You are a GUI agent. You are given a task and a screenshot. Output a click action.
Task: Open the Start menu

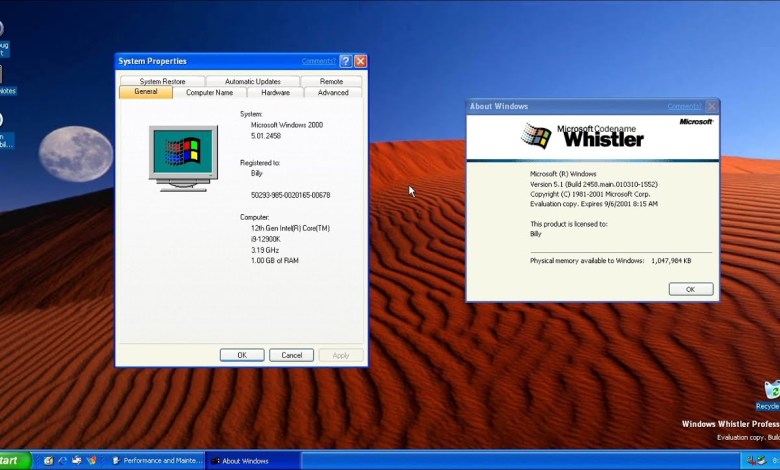click(x=15, y=461)
